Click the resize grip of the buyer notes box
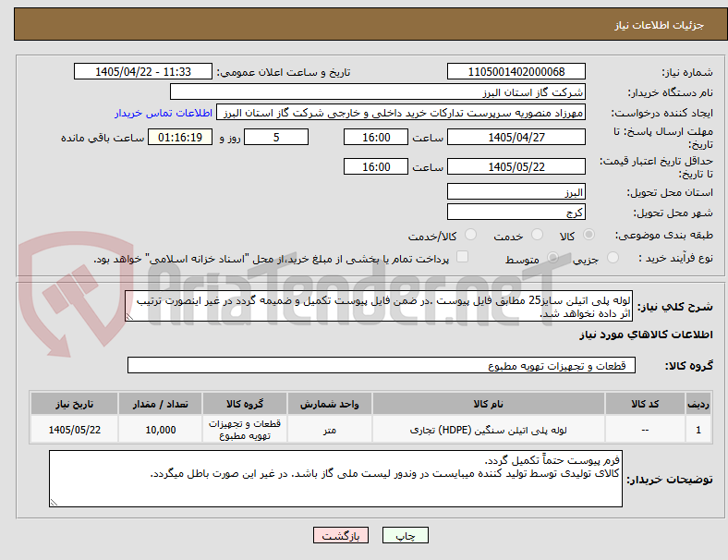 [54, 502]
